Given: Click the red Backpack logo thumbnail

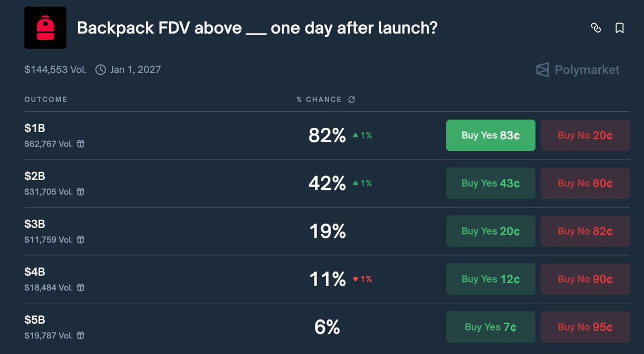Looking at the screenshot, I should coord(45,28).
